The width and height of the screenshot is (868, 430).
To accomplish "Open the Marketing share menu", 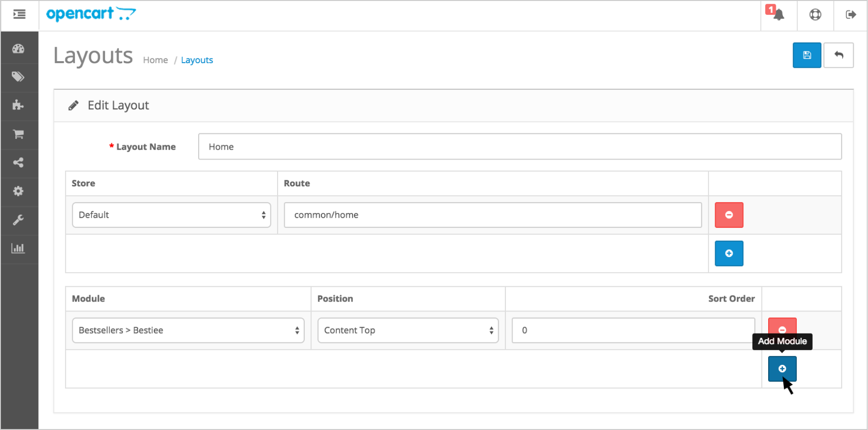I will (19, 163).
